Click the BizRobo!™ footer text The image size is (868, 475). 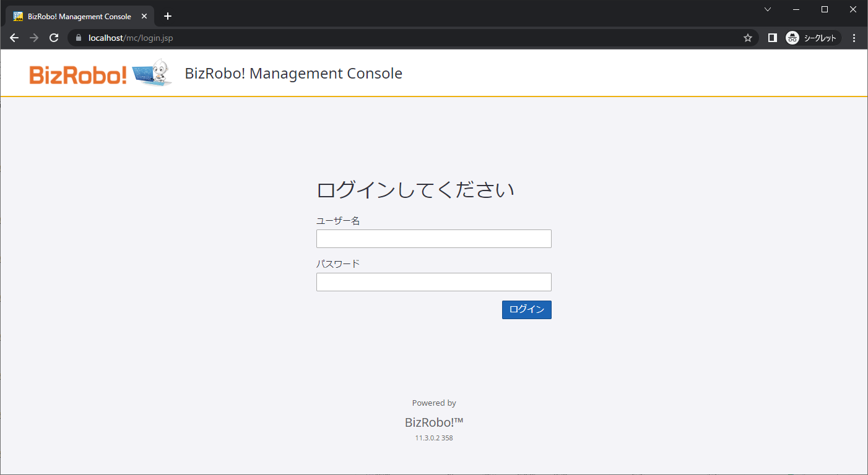tap(434, 422)
